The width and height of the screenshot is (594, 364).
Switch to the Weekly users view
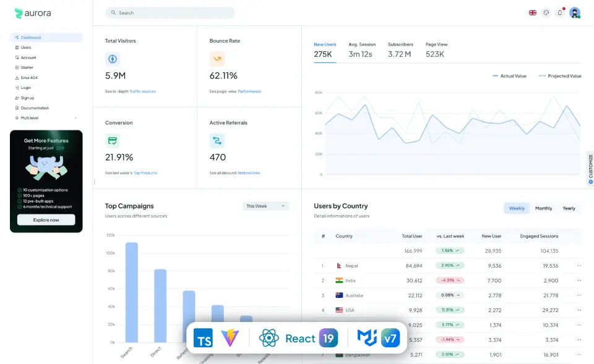click(x=517, y=208)
